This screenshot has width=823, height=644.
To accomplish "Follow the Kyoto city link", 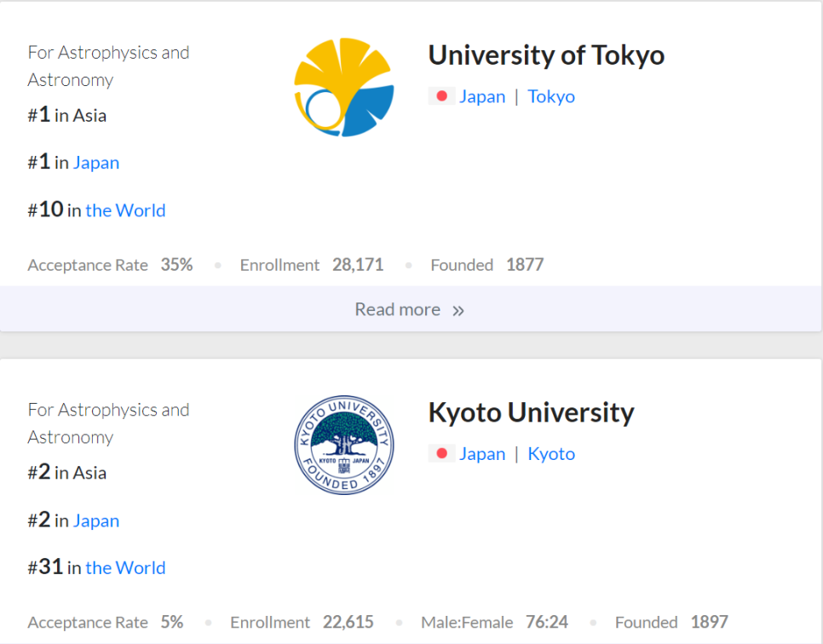I will point(551,454).
